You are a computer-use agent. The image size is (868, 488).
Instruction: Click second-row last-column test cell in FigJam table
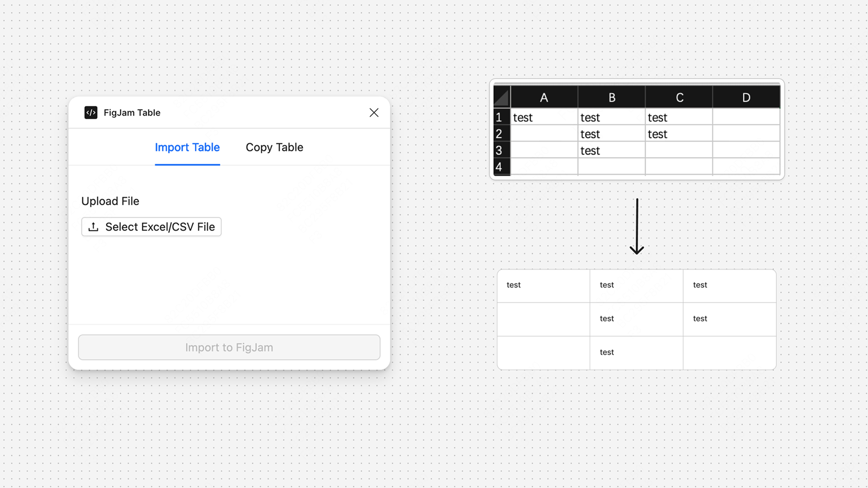click(730, 319)
